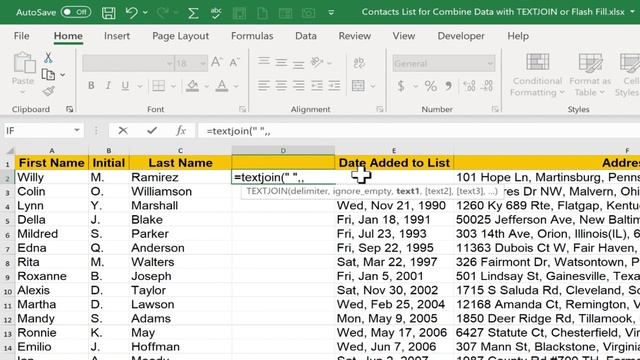Viewport: 640px width, 360px height.
Task: Open the Font Color dropdown arrow
Action: click(236, 86)
